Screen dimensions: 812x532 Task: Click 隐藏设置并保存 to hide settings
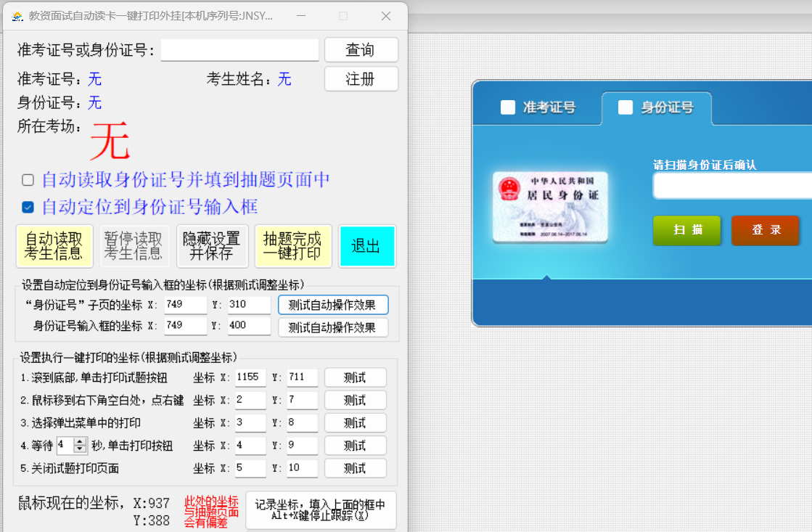click(x=212, y=246)
